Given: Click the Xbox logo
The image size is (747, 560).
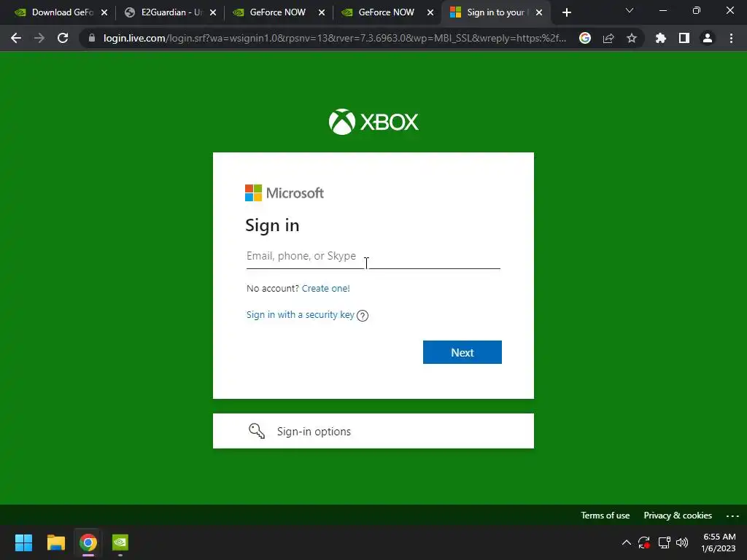Looking at the screenshot, I should 373,122.
